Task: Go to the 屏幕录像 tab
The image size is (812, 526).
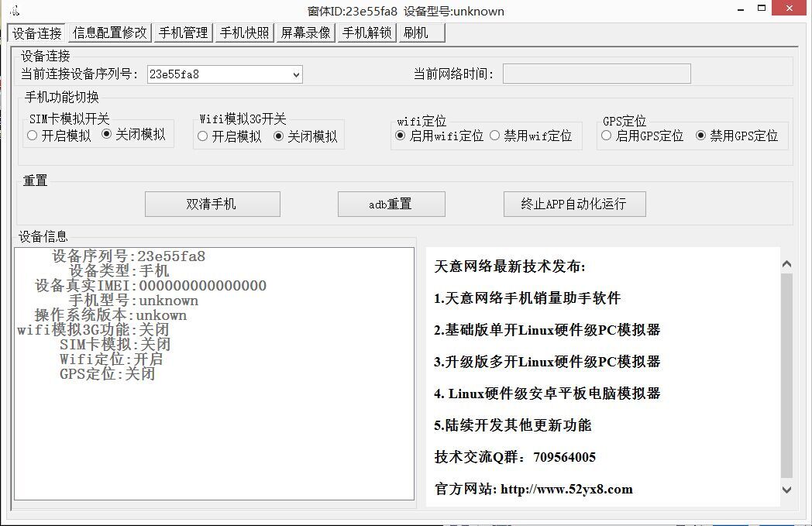Action: [305, 33]
